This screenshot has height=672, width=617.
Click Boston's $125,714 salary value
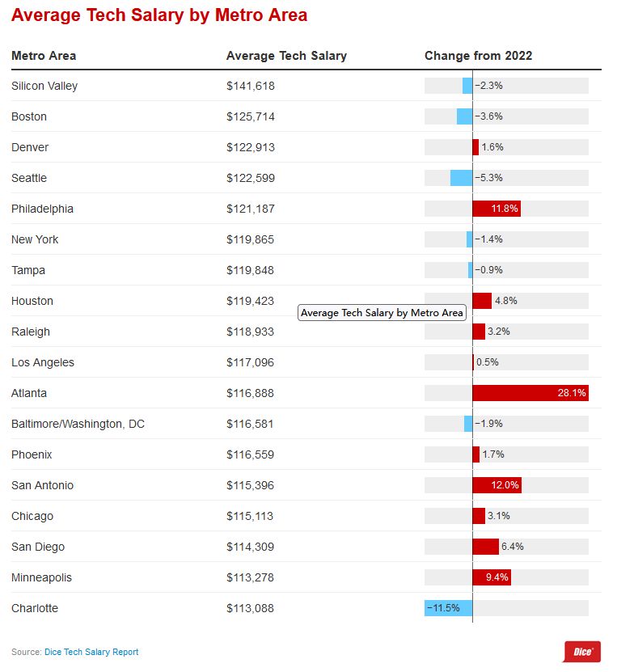click(x=251, y=116)
